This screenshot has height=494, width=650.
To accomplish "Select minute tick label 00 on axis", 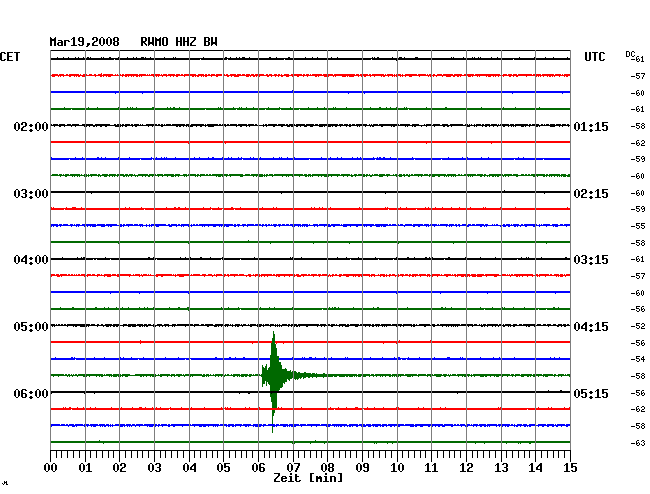I will pyautogui.click(x=51, y=468).
